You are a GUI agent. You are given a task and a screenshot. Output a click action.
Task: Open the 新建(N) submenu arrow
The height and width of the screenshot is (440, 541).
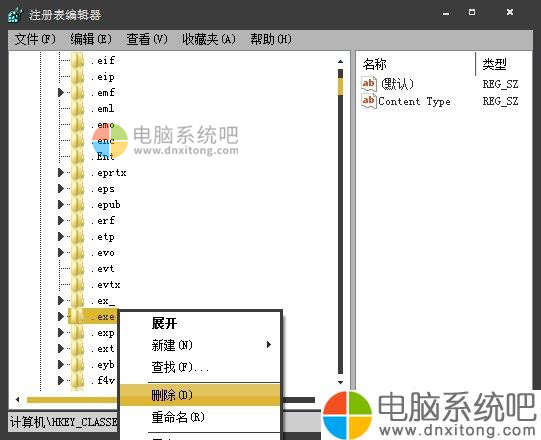(x=268, y=345)
